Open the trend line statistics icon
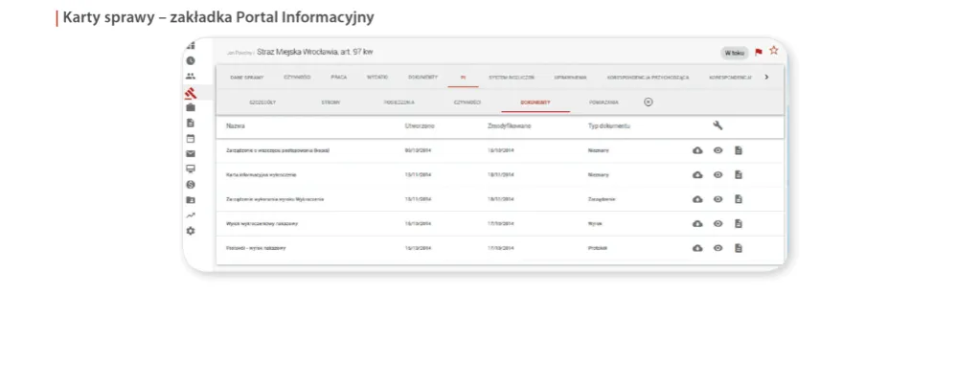This screenshot has width=980, height=385. (191, 215)
